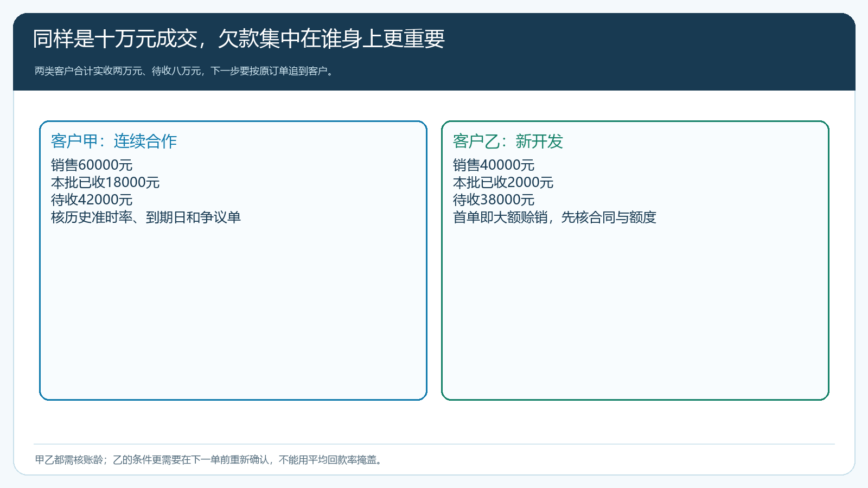Click 核历史准时率、到期日和争议单
Image resolution: width=868 pixels, height=488 pixels.
[x=146, y=217]
